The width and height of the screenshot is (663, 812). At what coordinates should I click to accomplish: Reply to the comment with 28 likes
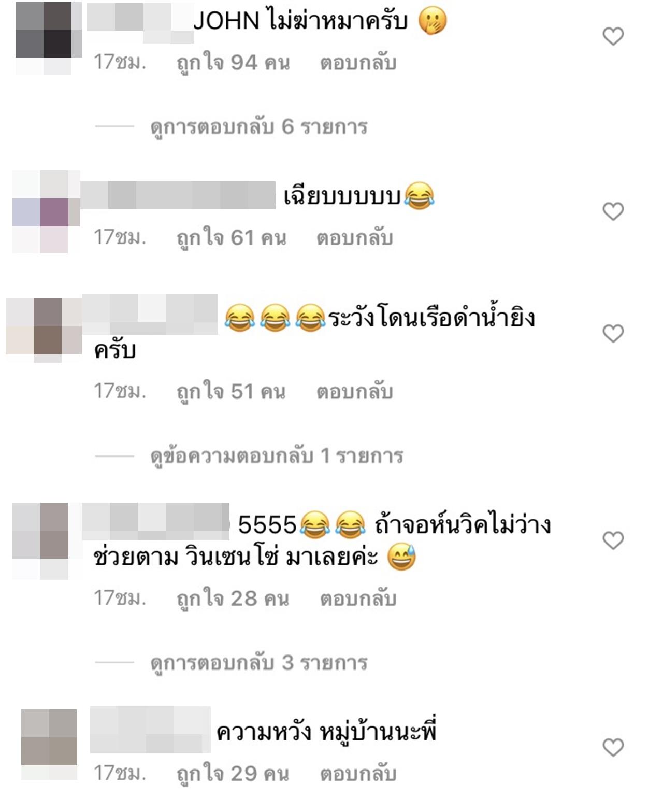click(x=358, y=599)
